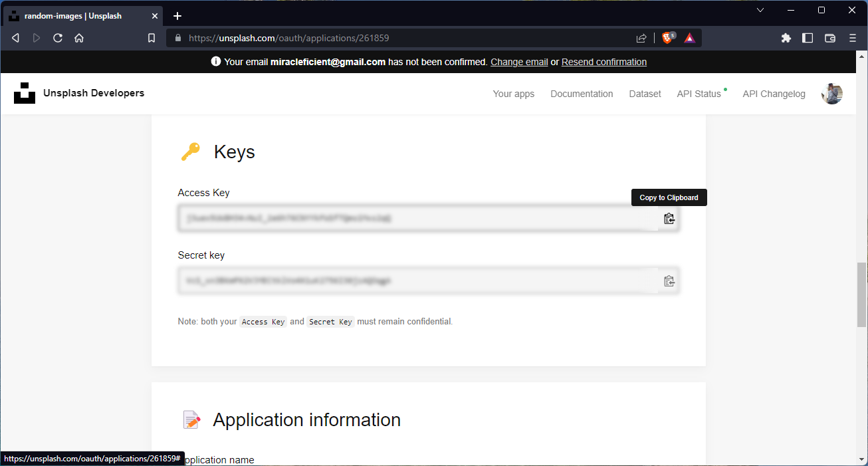Screen dimensions: 868x466
Task: Close the random-images Unsplash tab
Action: (154, 16)
